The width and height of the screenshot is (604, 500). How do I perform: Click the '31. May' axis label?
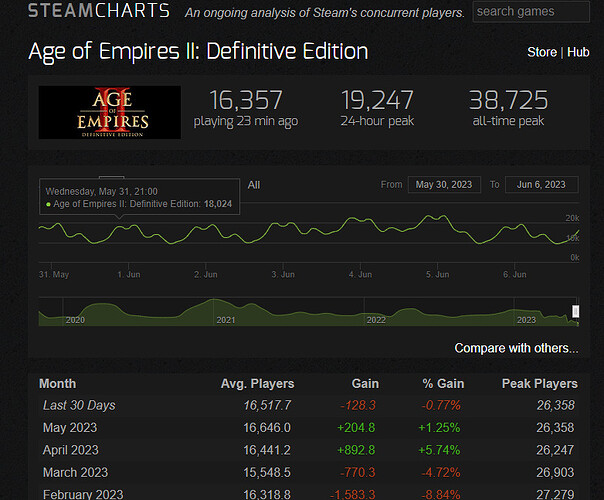coord(54,274)
